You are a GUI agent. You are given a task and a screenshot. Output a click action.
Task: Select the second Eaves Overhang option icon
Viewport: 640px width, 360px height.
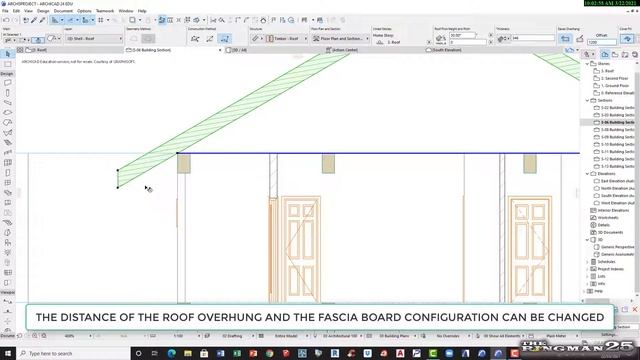[x=580, y=38]
